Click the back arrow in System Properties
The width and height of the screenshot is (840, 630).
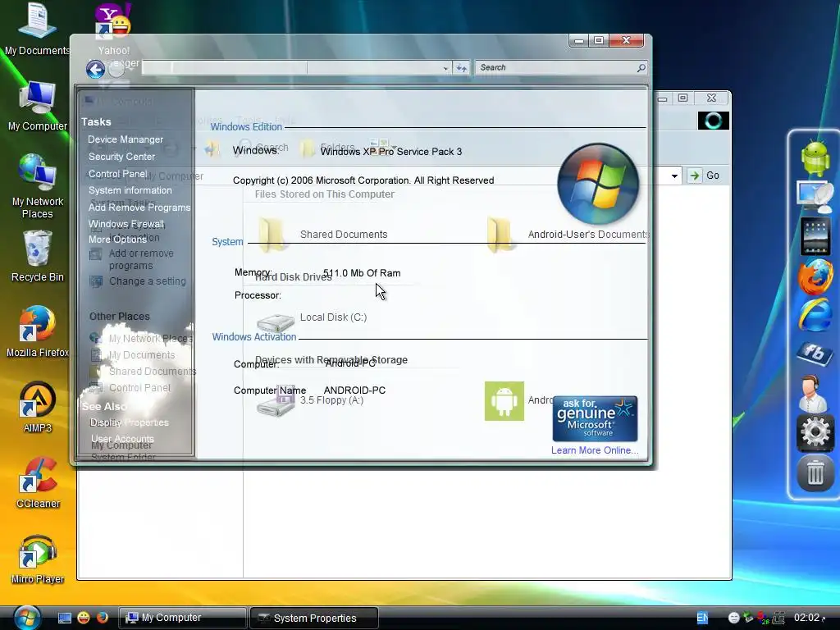coord(95,69)
